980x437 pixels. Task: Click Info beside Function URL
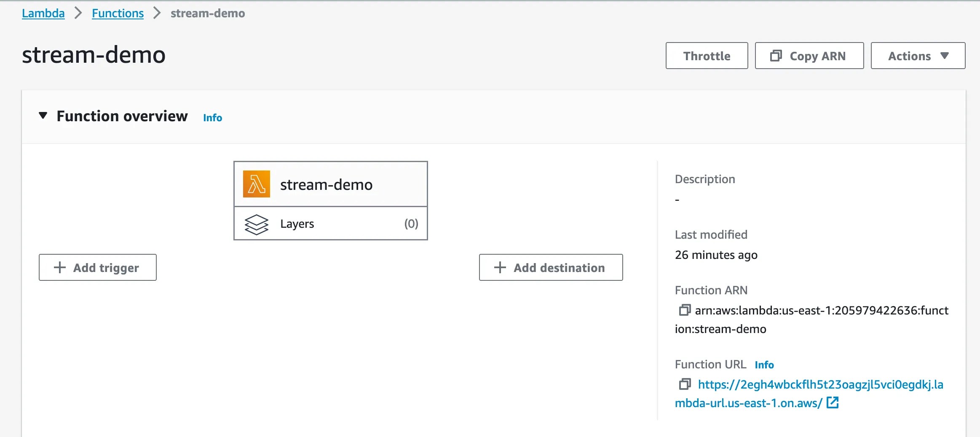coord(764,364)
